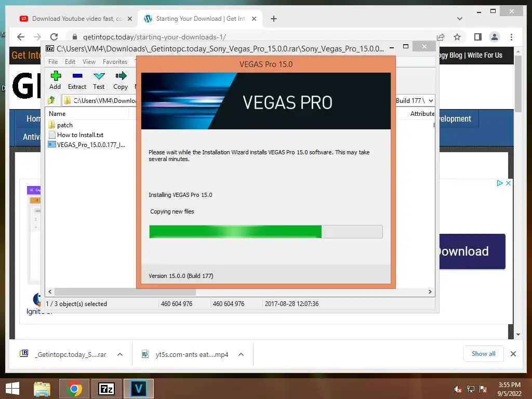The image size is (532, 399).
Task: Click the Test icon in 7-Zip toolbar
Action: click(99, 81)
